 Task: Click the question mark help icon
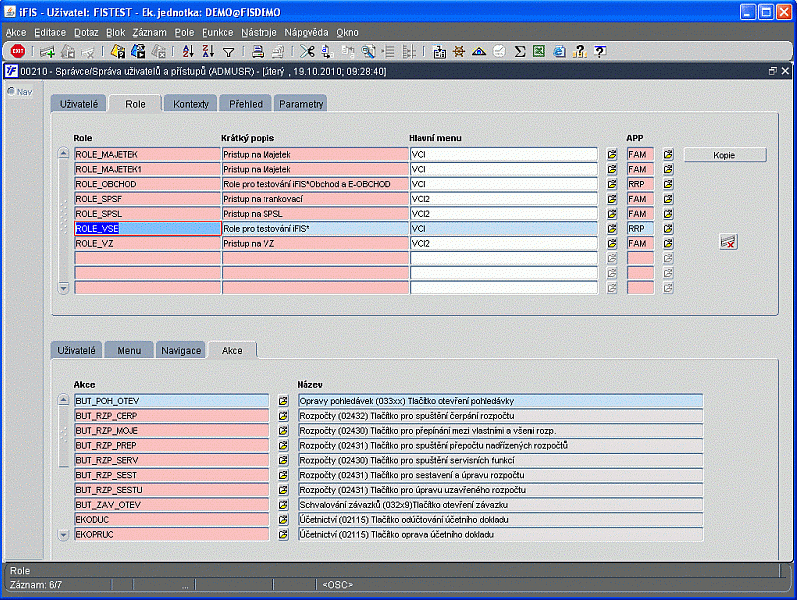[599, 51]
